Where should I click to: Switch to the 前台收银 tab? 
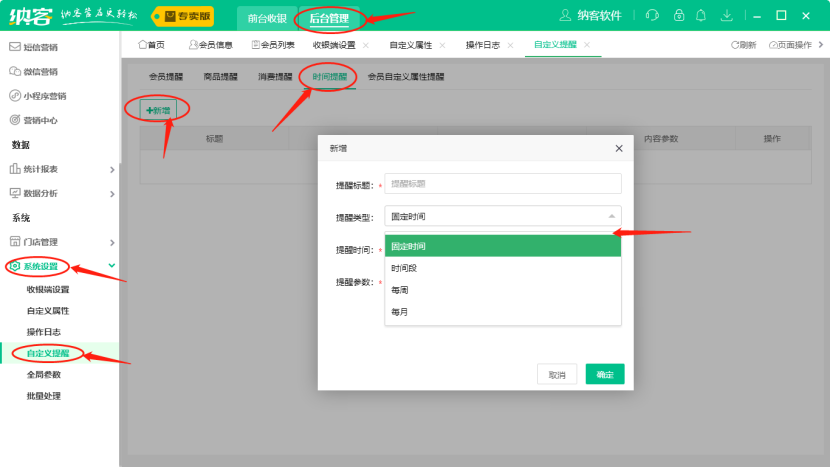click(267, 17)
